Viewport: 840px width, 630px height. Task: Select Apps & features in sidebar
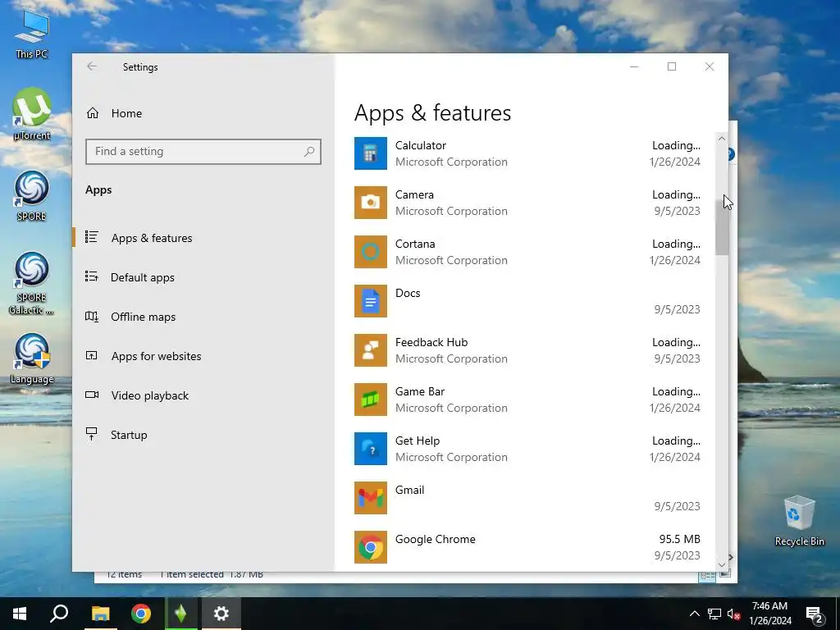pos(152,238)
